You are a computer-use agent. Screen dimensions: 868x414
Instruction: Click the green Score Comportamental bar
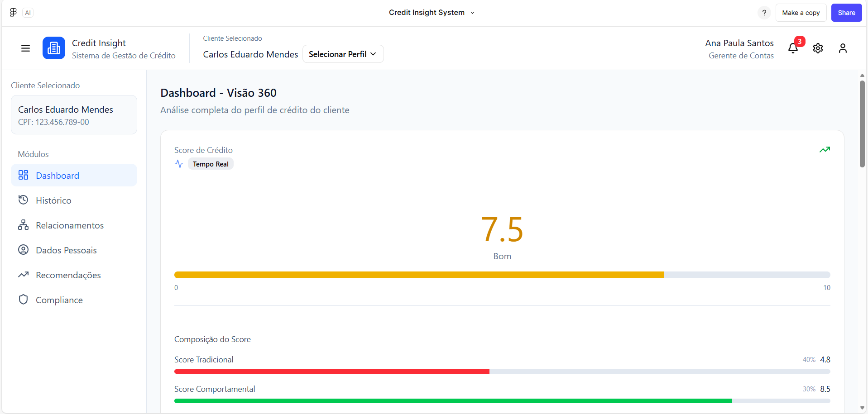[453, 401]
